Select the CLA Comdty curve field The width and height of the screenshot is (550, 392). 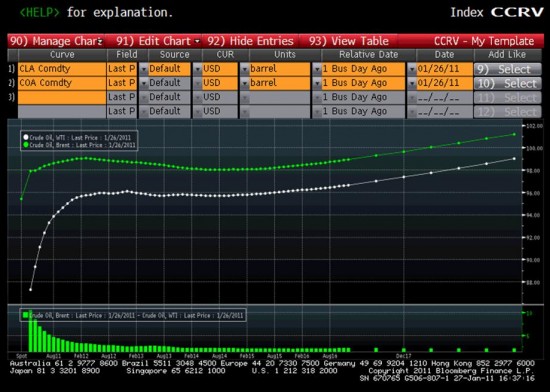(x=62, y=69)
